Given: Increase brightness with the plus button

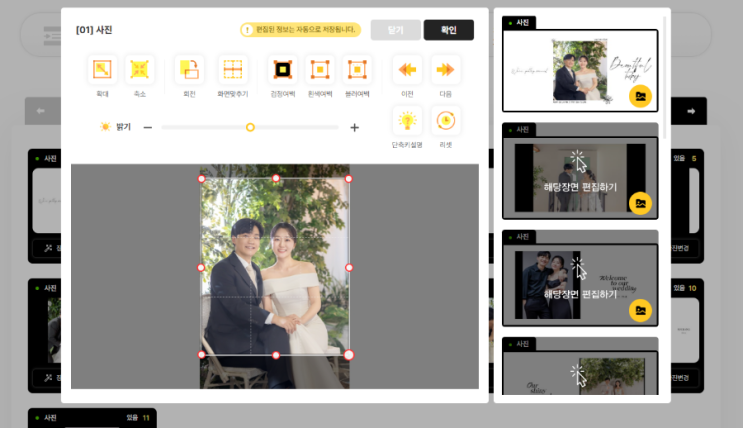Looking at the screenshot, I should (x=354, y=127).
